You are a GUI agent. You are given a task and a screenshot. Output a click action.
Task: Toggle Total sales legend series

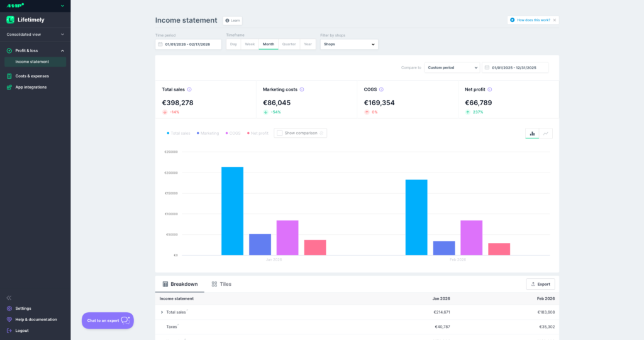[178, 133]
